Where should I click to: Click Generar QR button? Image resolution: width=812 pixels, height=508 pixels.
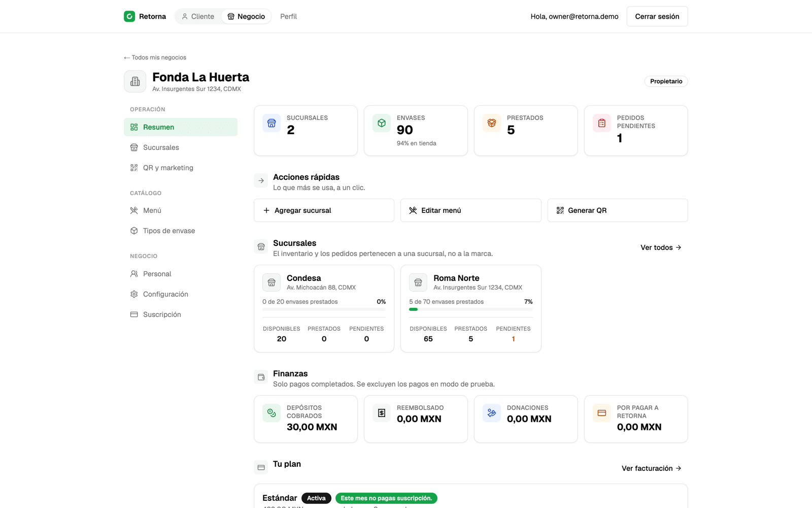(618, 210)
